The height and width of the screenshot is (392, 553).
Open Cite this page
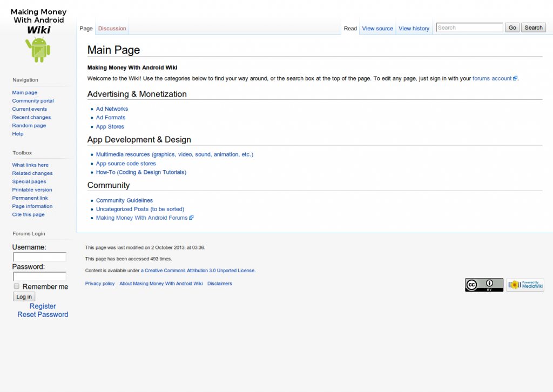coord(28,214)
